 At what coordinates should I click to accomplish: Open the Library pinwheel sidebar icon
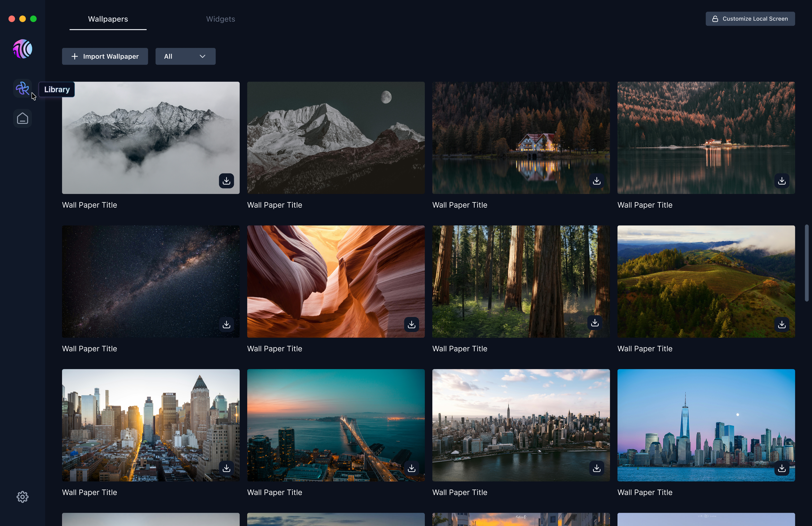pos(23,89)
